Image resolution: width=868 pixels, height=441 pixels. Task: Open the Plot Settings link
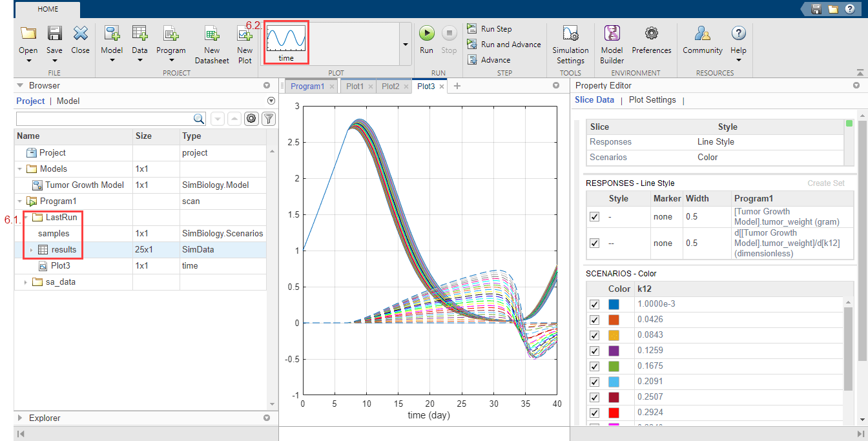click(652, 100)
